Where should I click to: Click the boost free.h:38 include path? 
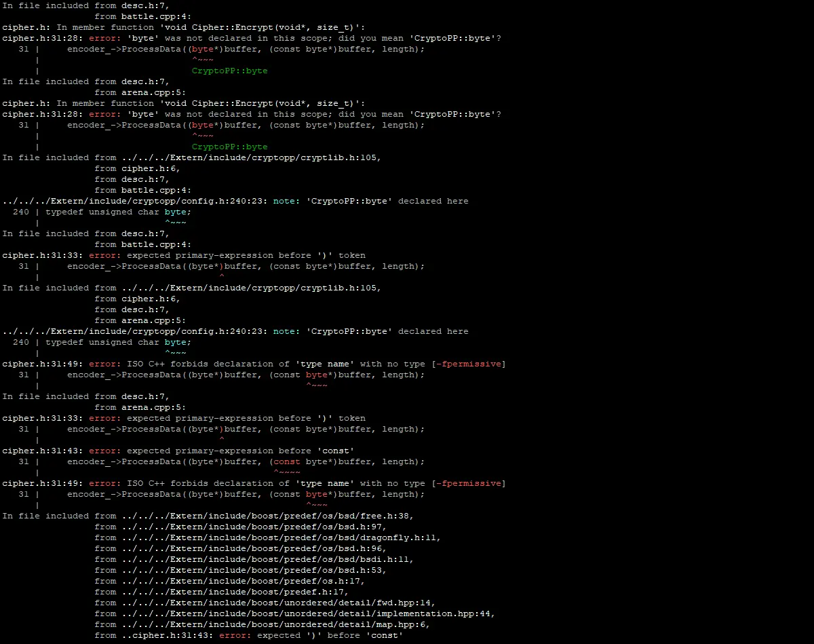coord(268,516)
